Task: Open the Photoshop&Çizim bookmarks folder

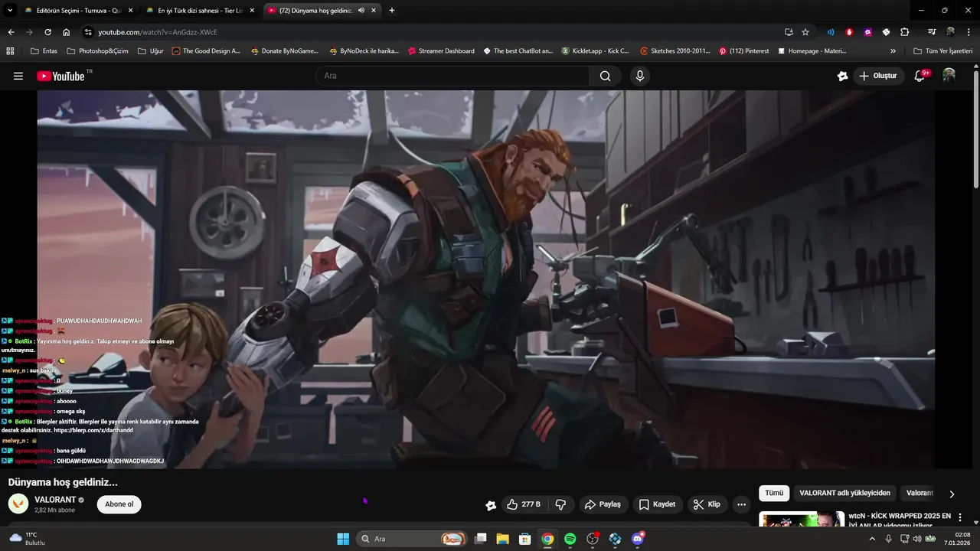Action: 97,51
